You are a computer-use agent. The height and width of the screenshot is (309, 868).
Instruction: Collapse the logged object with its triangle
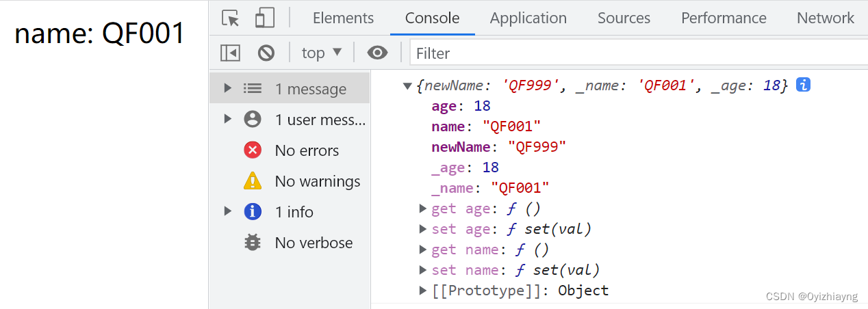tap(408, 86)
